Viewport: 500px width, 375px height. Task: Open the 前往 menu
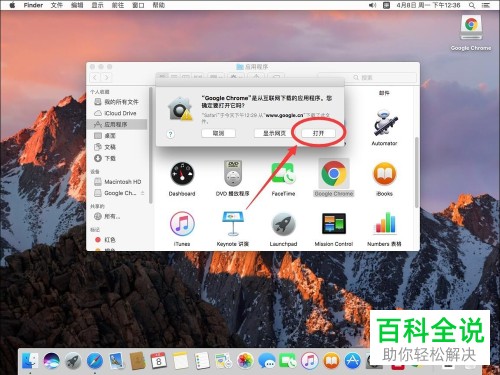[118, 5]
